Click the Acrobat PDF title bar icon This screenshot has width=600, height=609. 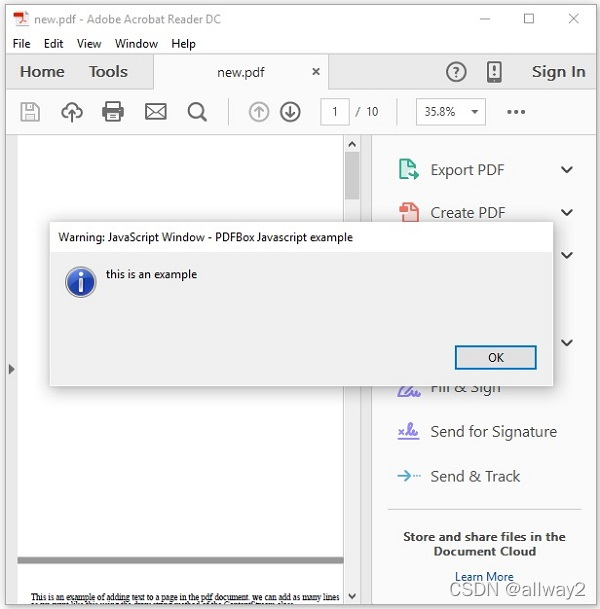pyautogui.click(x=21, y=19)
